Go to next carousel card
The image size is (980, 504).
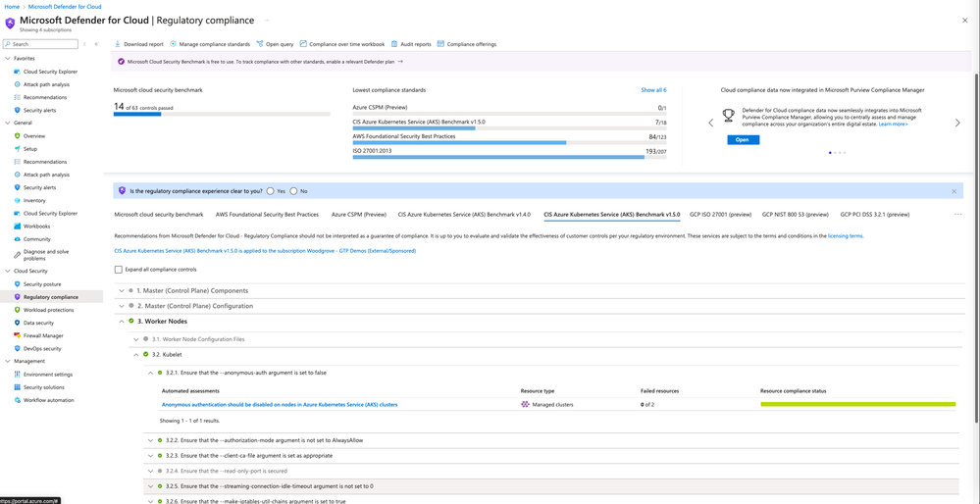click(x=957, y=123)
